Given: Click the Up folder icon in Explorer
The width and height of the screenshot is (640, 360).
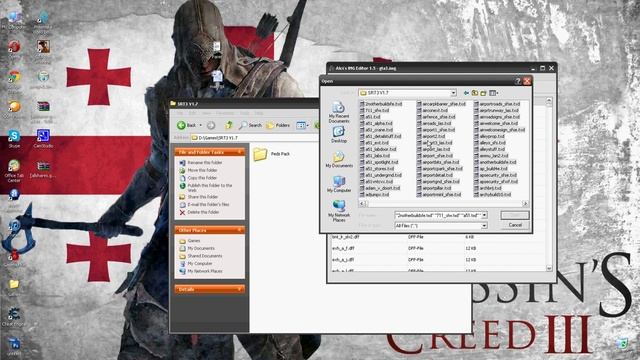Looking at the screenshot, I should pyautogui.click(x=229, y=125).
